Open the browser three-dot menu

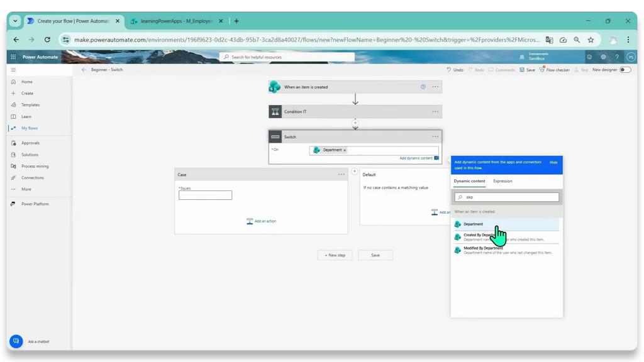click(x=628, y=40)
